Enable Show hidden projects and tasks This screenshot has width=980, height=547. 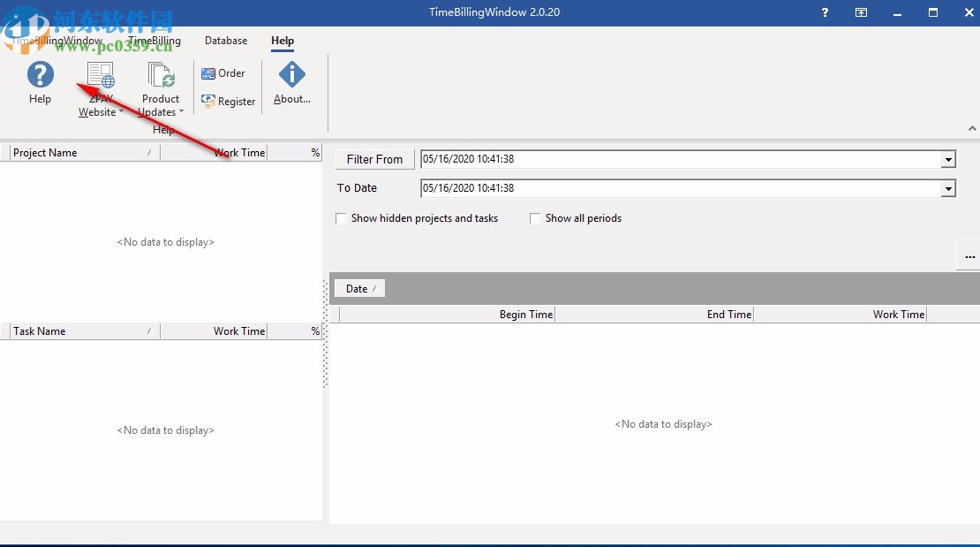pyautogui.click(x=342, y=218)
